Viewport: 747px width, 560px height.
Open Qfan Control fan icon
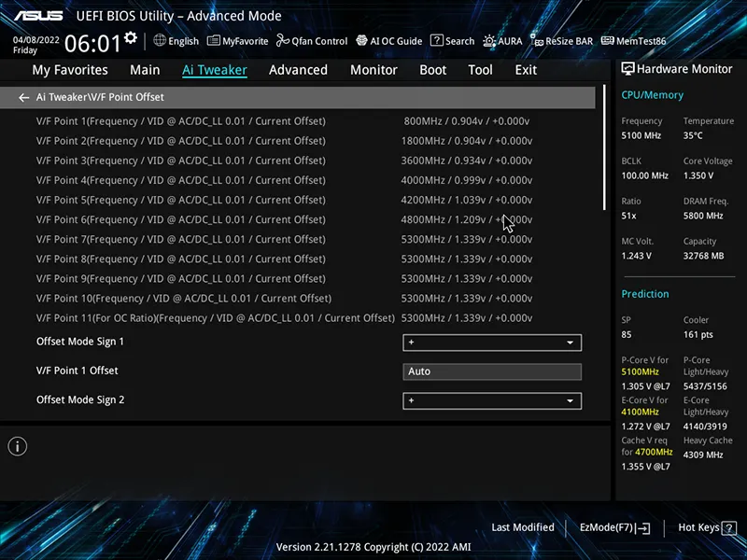pos(283,40)
